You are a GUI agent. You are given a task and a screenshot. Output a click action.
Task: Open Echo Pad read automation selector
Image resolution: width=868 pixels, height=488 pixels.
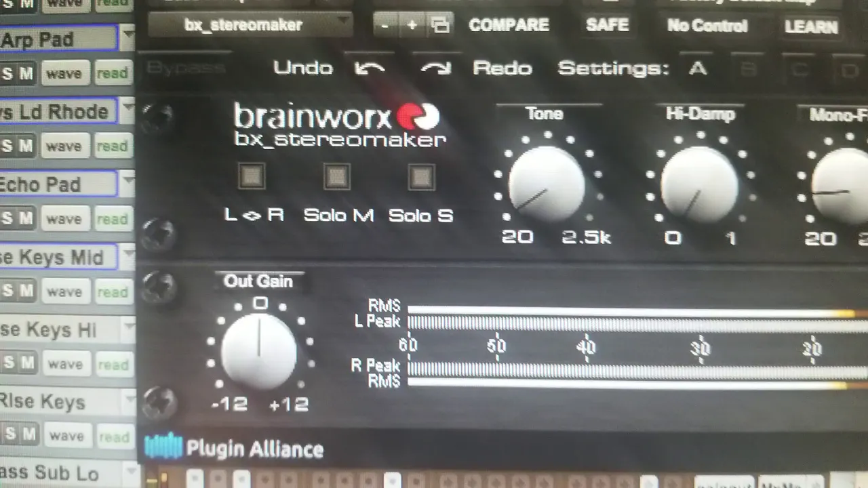tap(112, 218)
